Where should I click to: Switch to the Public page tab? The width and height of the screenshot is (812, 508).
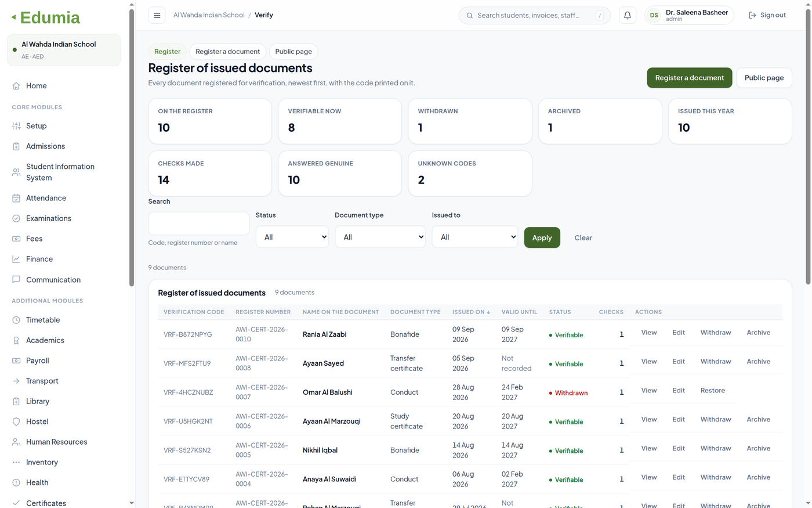293,52
